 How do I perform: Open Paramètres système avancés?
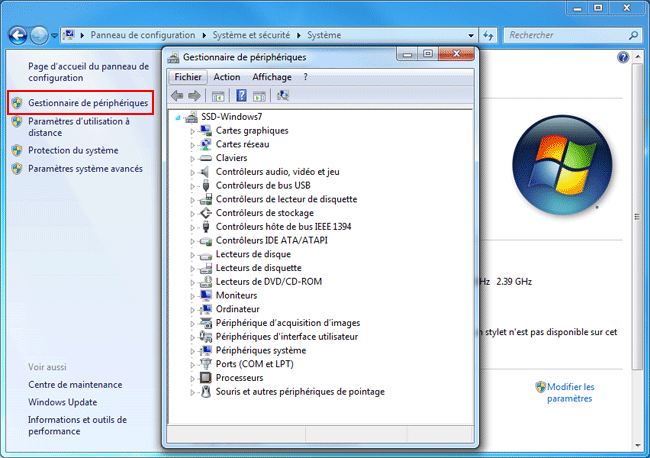coord(85,169)
